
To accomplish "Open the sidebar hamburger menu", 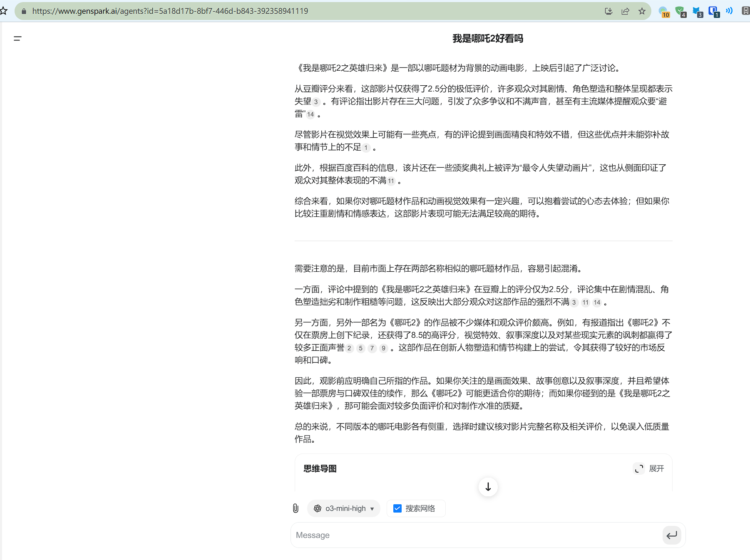I will (x=17, y=39).
